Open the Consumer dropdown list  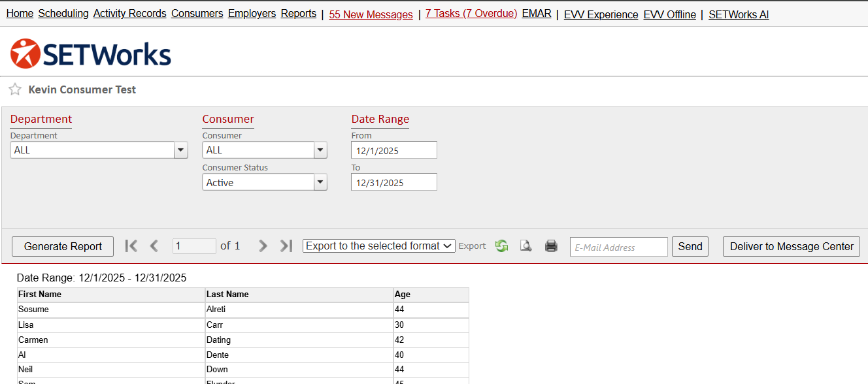(320, 150)
